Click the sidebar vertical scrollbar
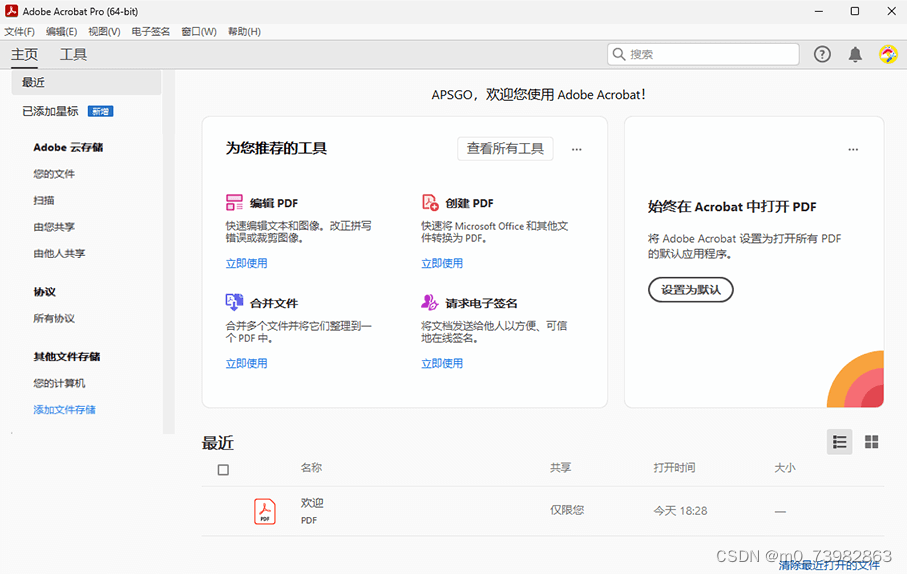Screen dimensions: 907x574 click(168, 252)
